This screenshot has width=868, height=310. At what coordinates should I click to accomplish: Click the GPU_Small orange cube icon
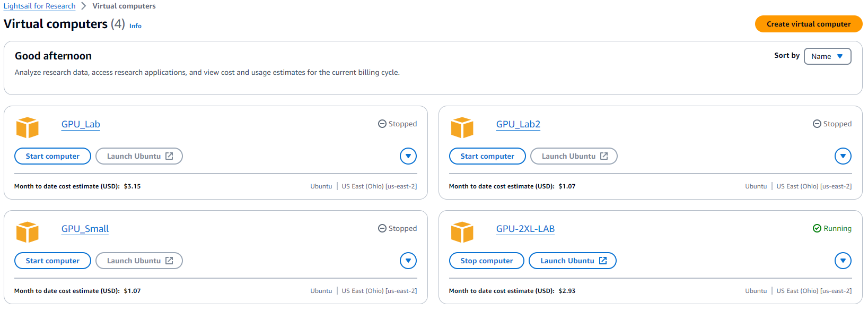[x=28, y=232]
